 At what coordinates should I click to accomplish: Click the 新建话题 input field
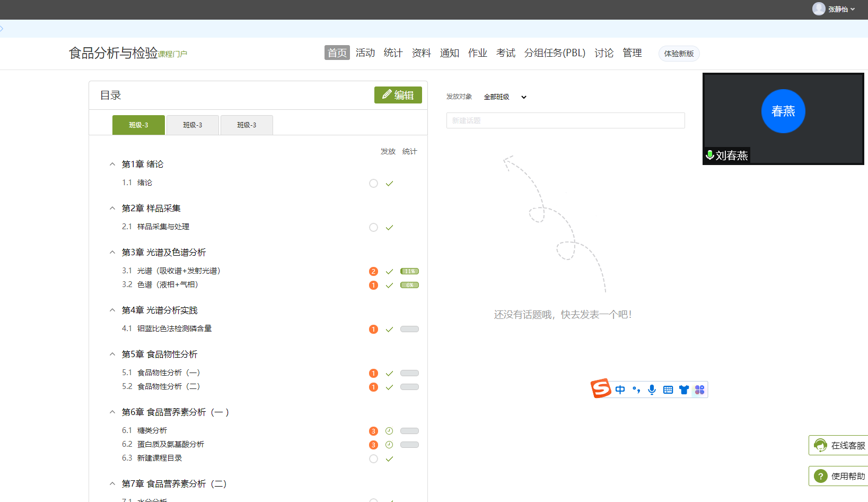tap(565, 120)
